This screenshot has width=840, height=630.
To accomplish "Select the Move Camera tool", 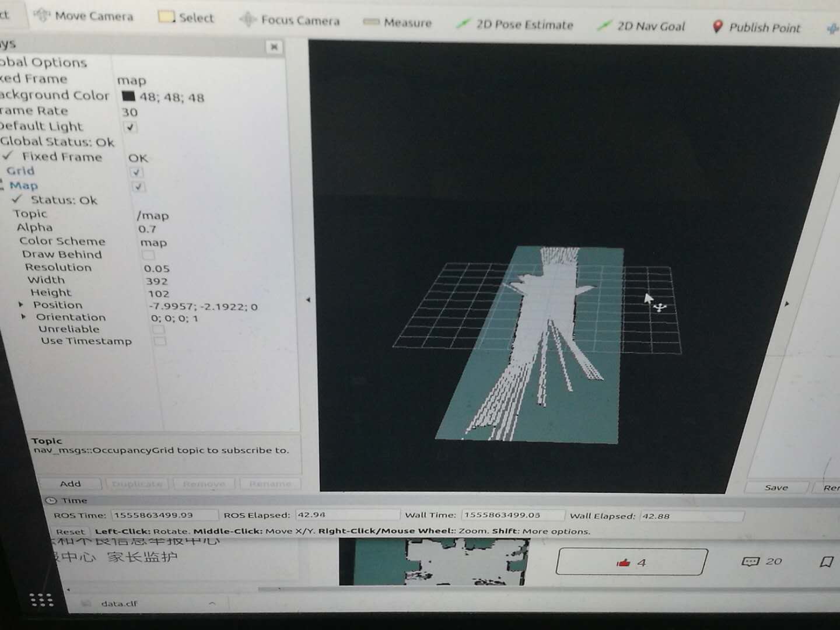I will [x=83, y=16].
